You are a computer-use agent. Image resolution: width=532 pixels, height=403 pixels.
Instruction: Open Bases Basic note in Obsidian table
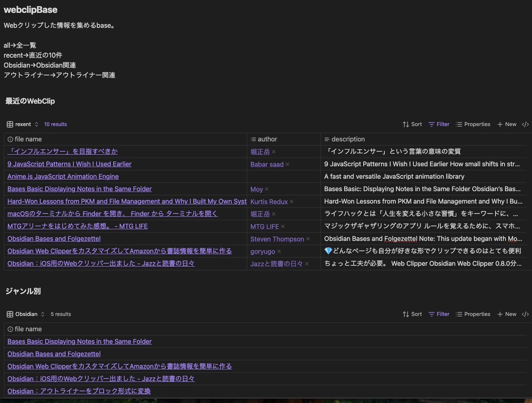[x=80, y=342]
